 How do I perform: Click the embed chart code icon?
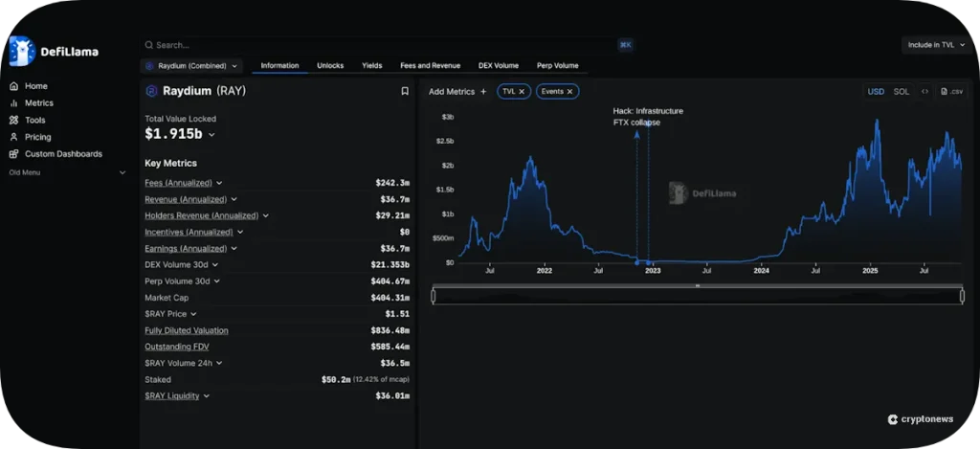(924, 92)
